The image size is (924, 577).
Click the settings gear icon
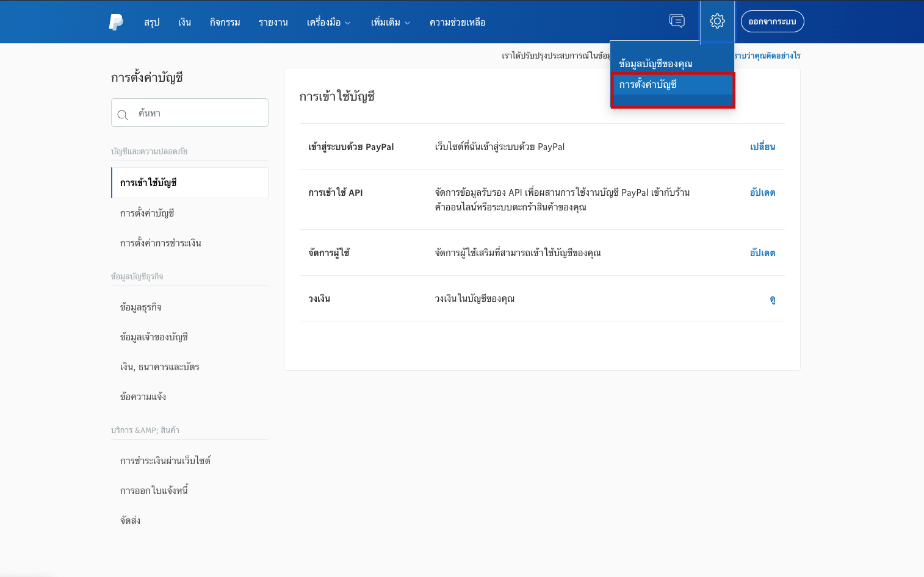pos(717,21)
